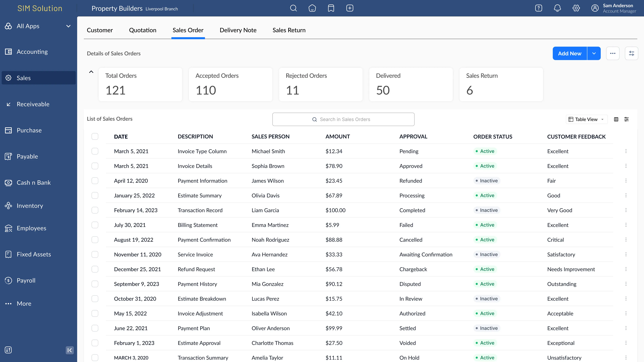Open row menu for Michael Smith order

pyautogui.click(x=626, y=151)
